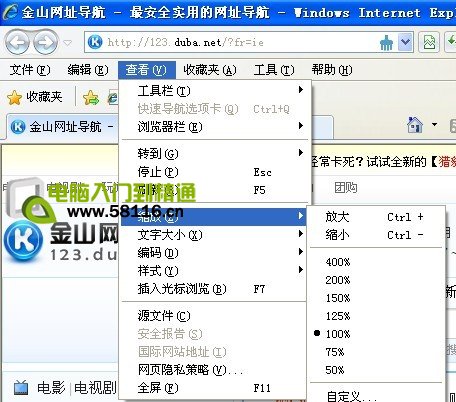The height and width of the screenshot is (402, 456).
Task: Select 125% zoom level
Action: (x=376, y=316)
